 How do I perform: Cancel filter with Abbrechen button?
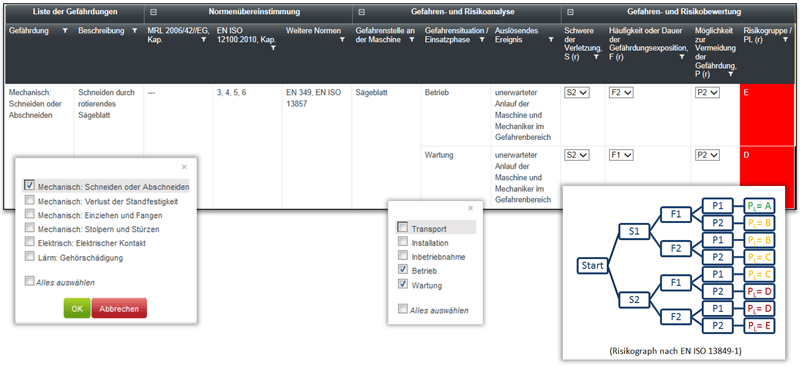[x=119, y=308]
